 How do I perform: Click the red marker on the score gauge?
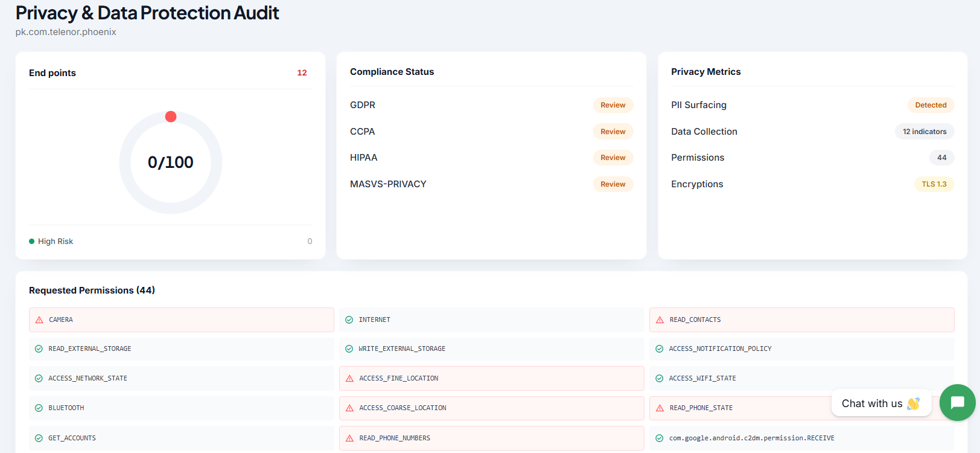[171, 117]
